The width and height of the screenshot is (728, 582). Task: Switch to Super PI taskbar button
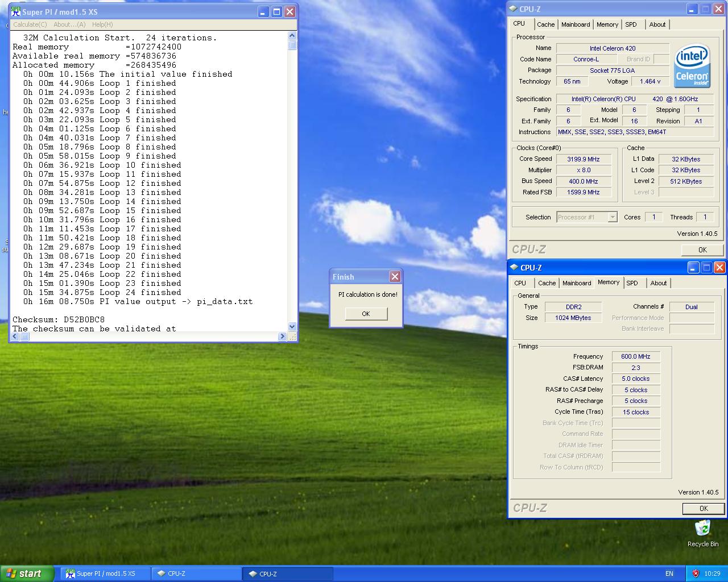[105, 573]
